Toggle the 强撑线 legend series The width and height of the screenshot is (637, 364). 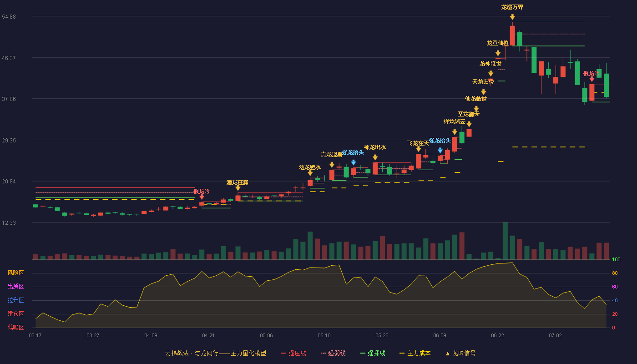(373, 353)
